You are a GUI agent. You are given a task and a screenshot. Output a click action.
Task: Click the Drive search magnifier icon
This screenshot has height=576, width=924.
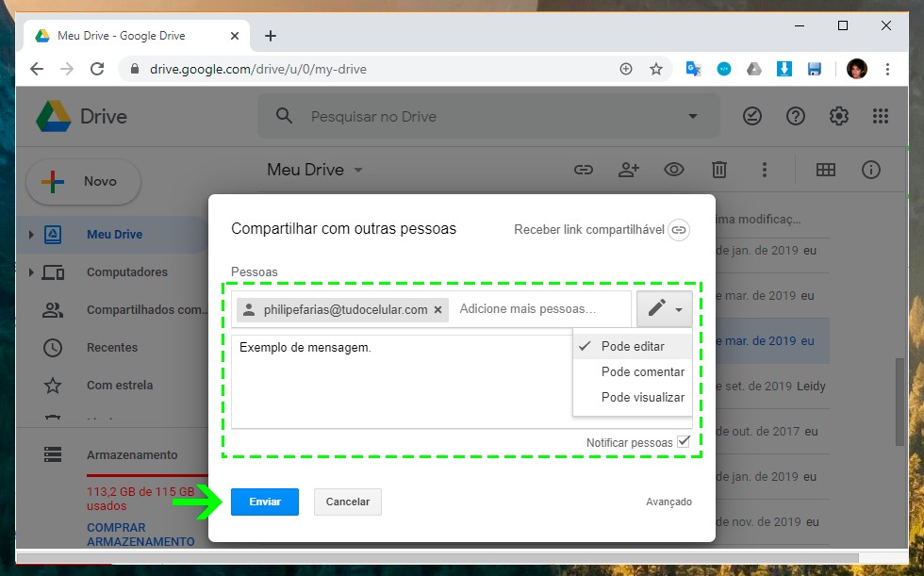[x=284, y=116]
